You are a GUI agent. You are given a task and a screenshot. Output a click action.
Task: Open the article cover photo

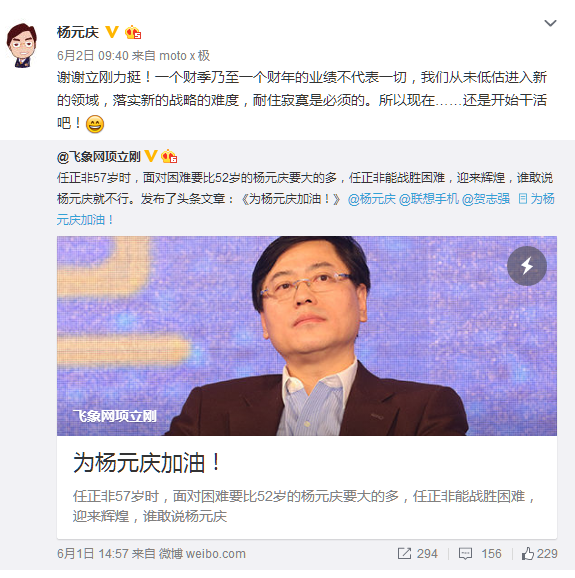(307, 336)
